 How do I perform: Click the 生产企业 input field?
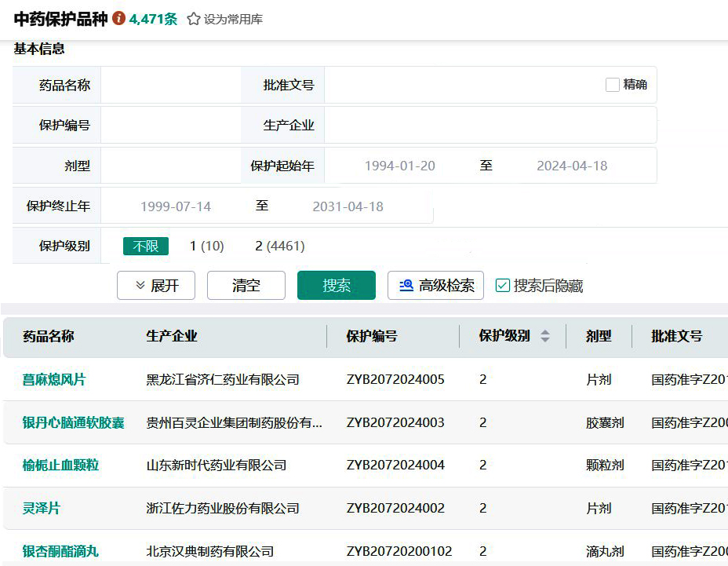[x=490, y=125]
